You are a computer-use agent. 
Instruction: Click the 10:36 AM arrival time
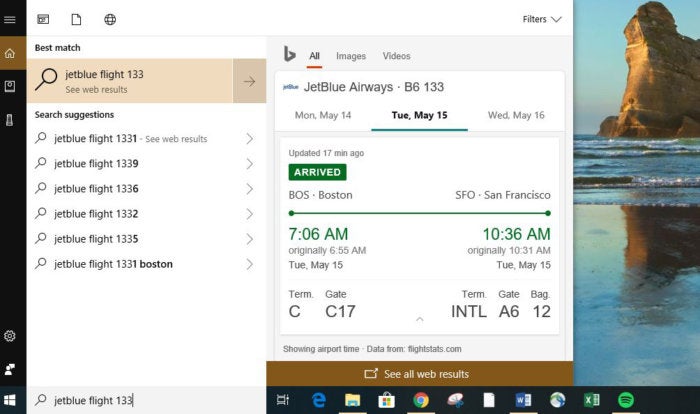517,234
